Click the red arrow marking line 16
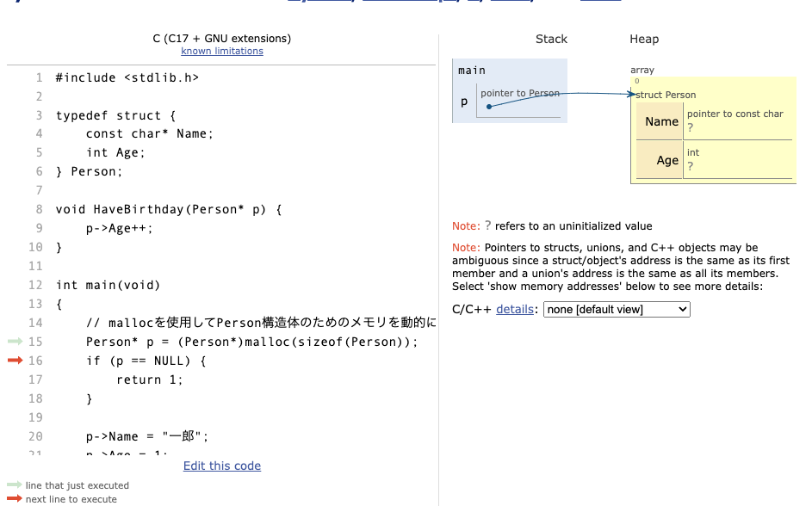 pyautogui.click(x=15, y=361)
